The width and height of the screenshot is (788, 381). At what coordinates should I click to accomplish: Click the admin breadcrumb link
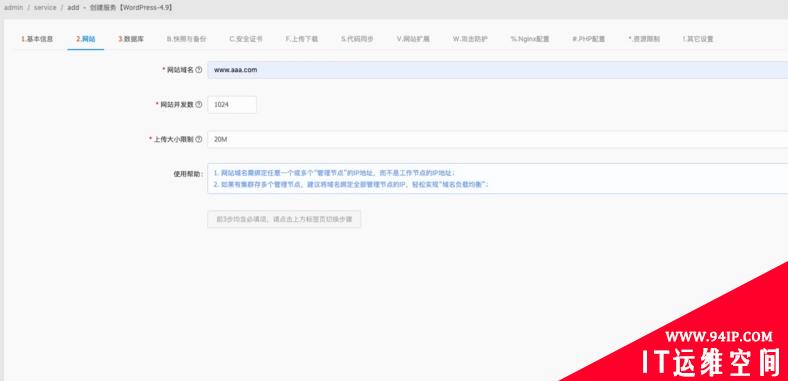14,8
